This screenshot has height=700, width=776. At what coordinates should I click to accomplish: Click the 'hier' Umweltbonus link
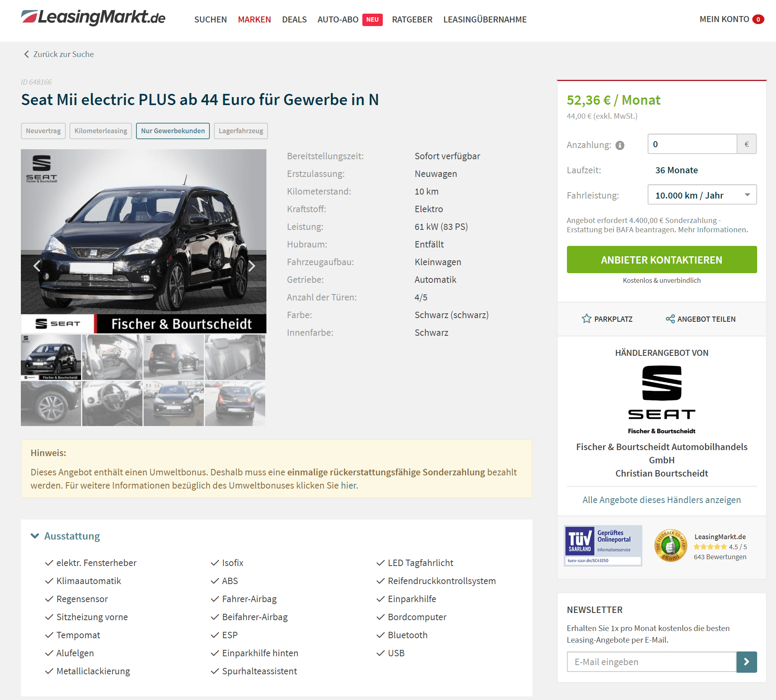348,485
